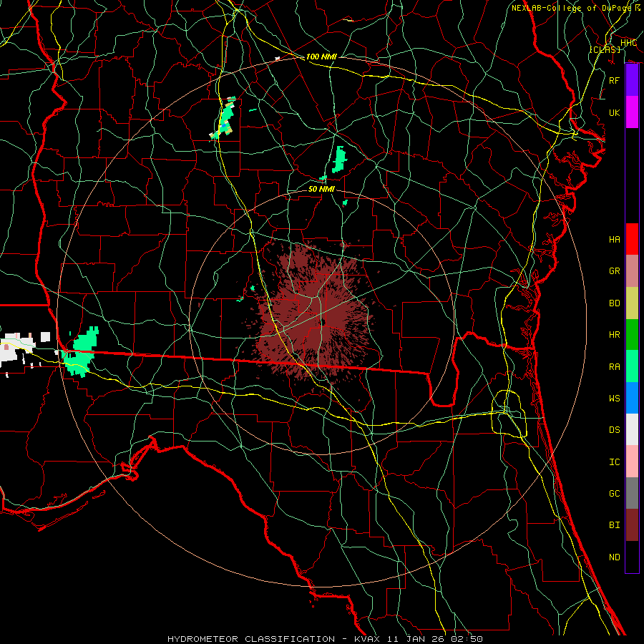Click the WS blue legend swatch
The height and width of the screenshot is (644, 644).
tap(632, 398)
